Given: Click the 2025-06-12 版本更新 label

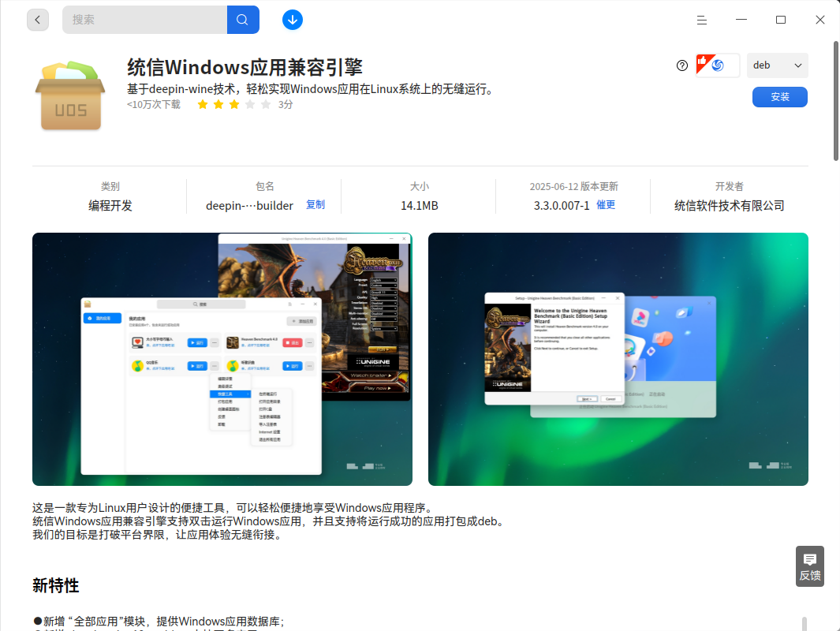Looking at the screenshot, I should tap(573, 186).
